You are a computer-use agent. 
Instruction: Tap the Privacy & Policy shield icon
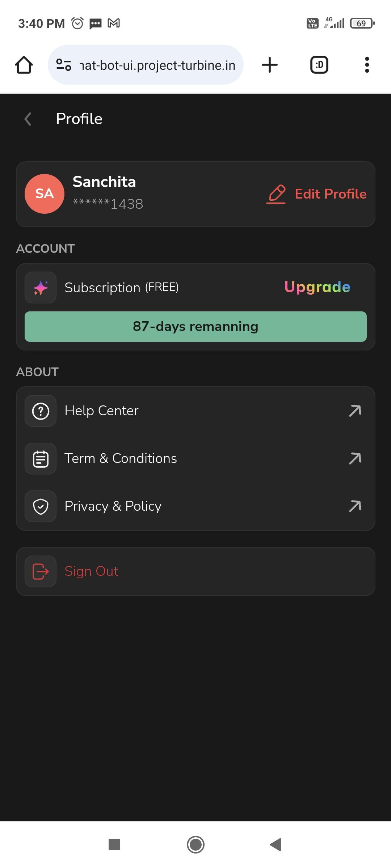(41, 506)
